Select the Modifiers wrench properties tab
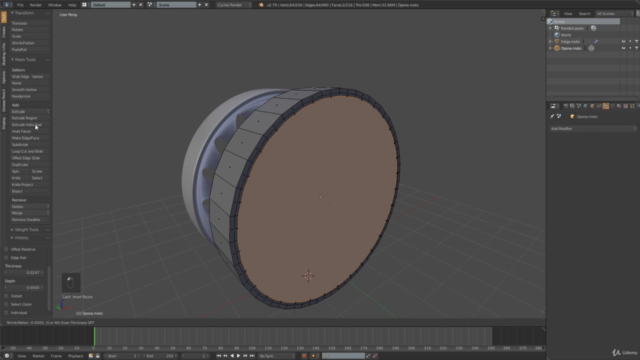The width and height of the screenshot is (640, 360). 606,106
